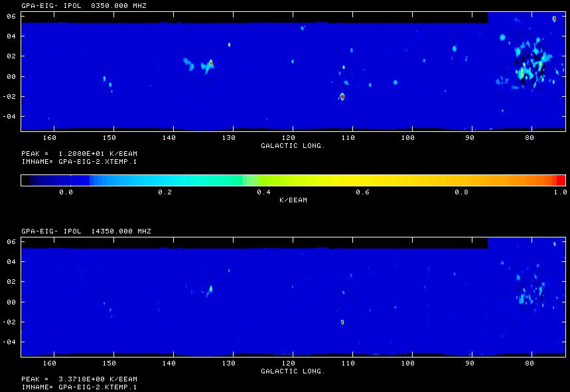This screenshot has height=392, width=570.
Task: Click the 160 longitude tick label on top map
Action: coord(48,138)
